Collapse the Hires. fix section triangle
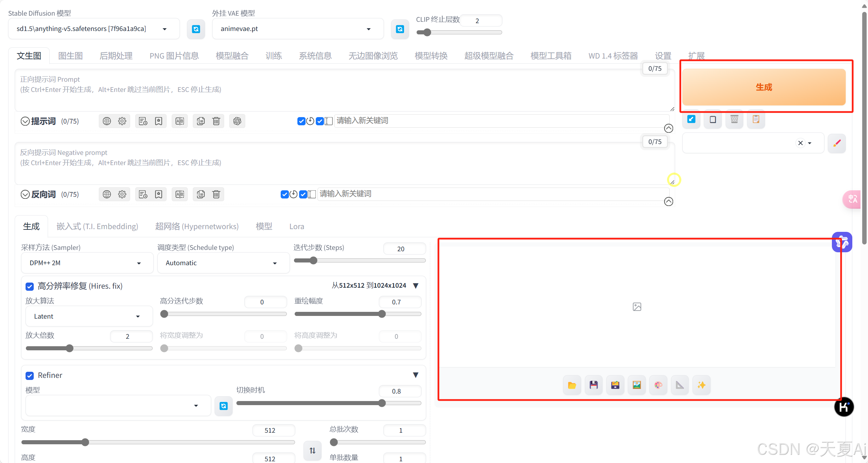 tap(416, 286)
